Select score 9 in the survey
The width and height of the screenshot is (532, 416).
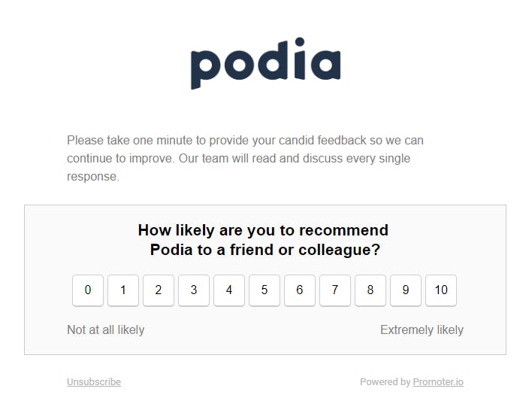(x=406, y=290)
